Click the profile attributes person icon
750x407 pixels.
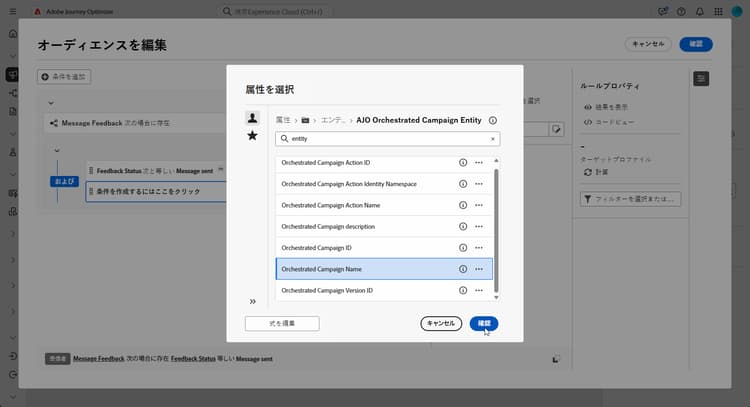[x=253, y=117]
